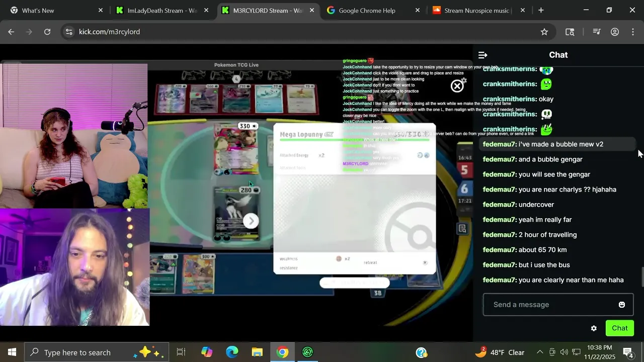Open Chrome media controls icon
Image resolution: width=644 pixels, height=362 pixels.
coord(597,32)
